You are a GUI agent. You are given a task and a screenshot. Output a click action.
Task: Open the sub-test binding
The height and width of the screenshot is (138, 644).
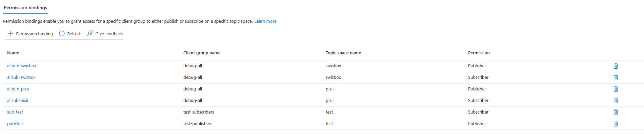15,112
